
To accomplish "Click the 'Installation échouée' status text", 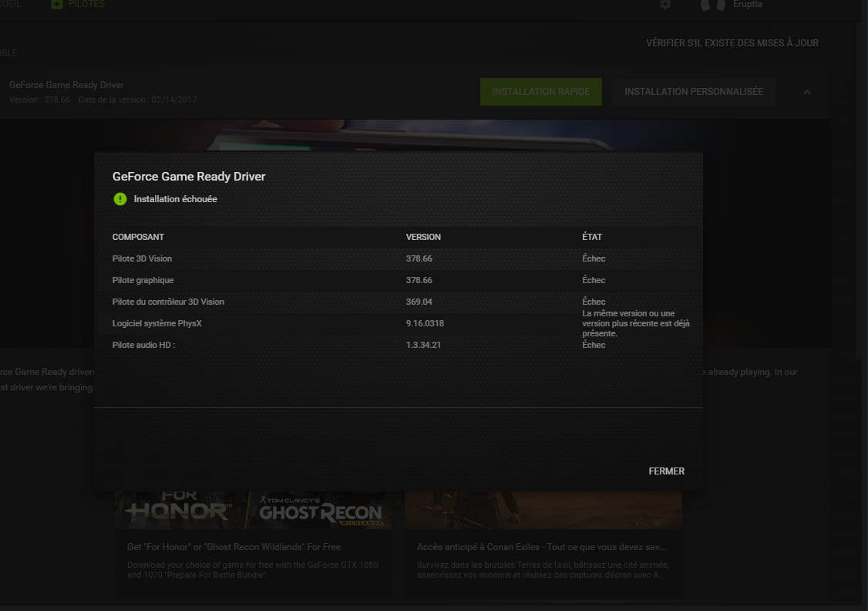I will [x=176, y=199].
